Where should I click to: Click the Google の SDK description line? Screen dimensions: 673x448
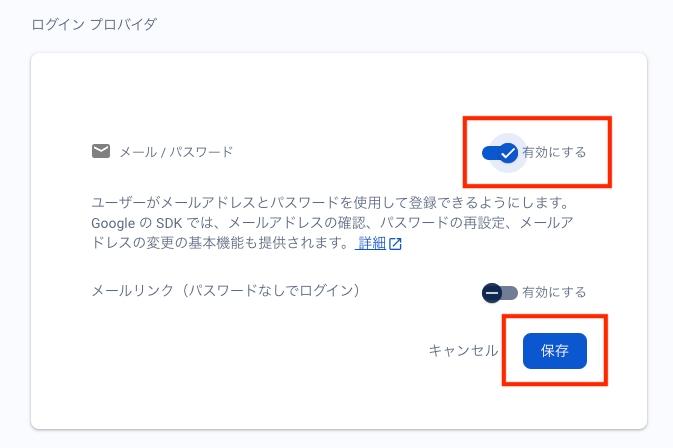pos(332,223)
